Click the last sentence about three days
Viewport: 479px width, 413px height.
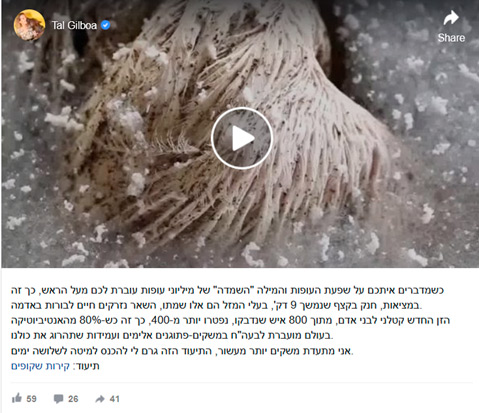[x=182, y=351]
